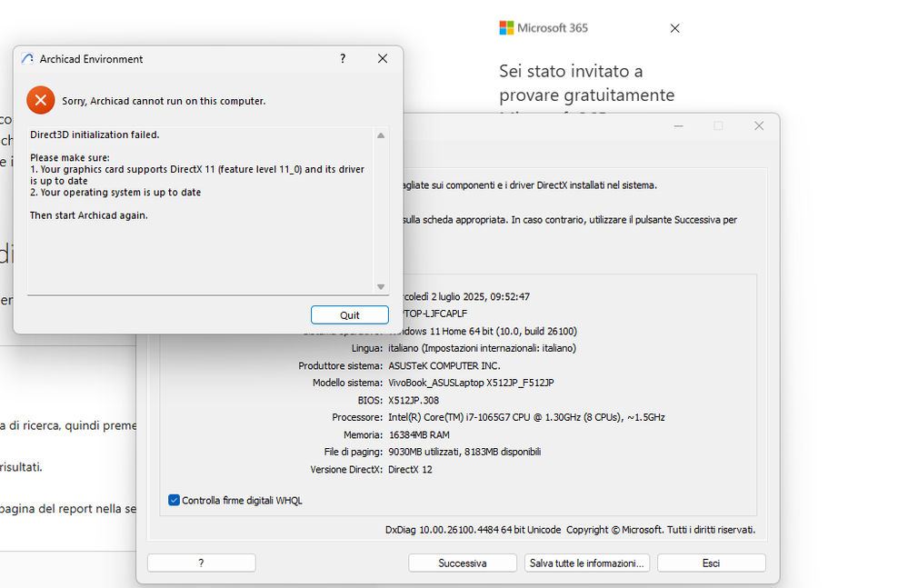Click the 'File di paging:' label
Screen dimensions: 908x588
[x=354, y=452]
